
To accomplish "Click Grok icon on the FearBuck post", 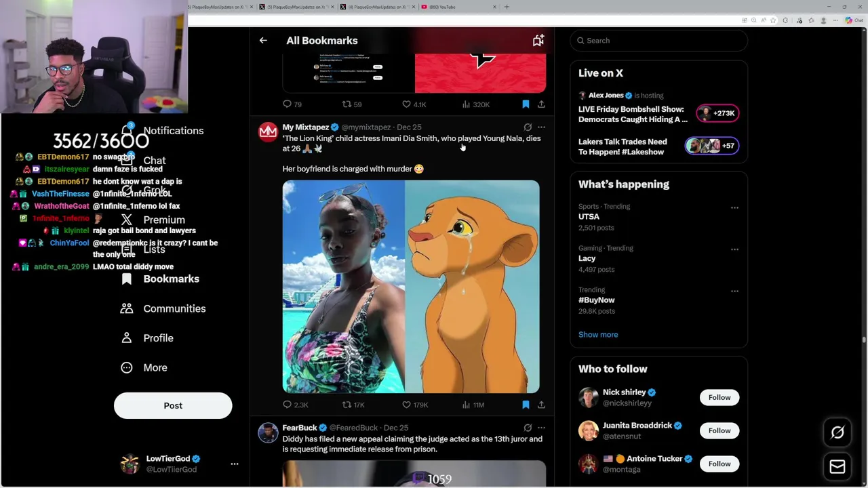I will coord(528,428).
